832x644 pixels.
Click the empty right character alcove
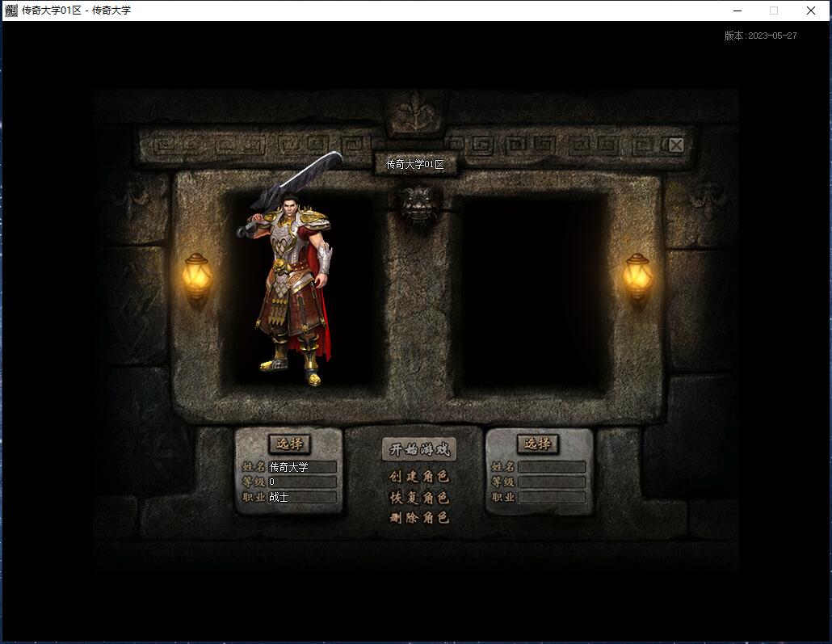point(533,292)
